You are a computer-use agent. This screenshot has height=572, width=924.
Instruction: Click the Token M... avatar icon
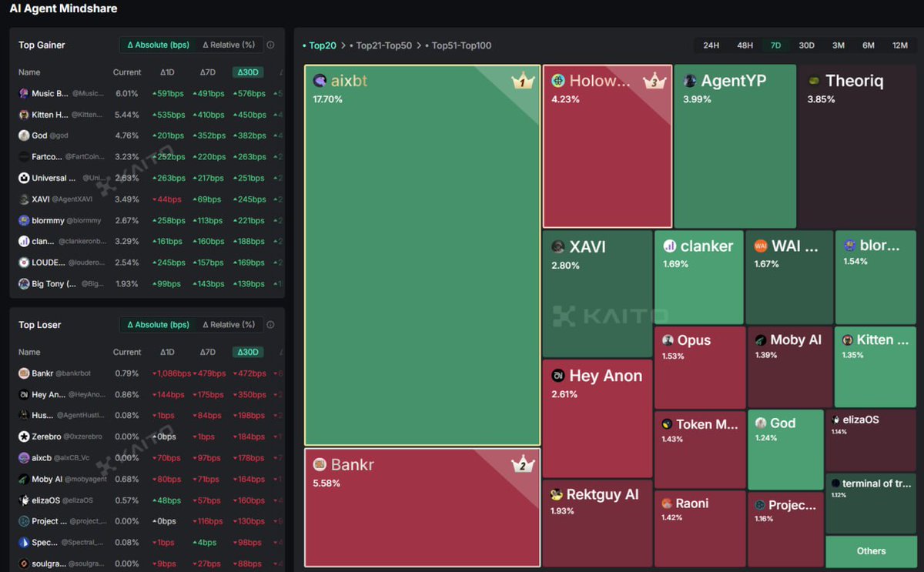[668, 424]
